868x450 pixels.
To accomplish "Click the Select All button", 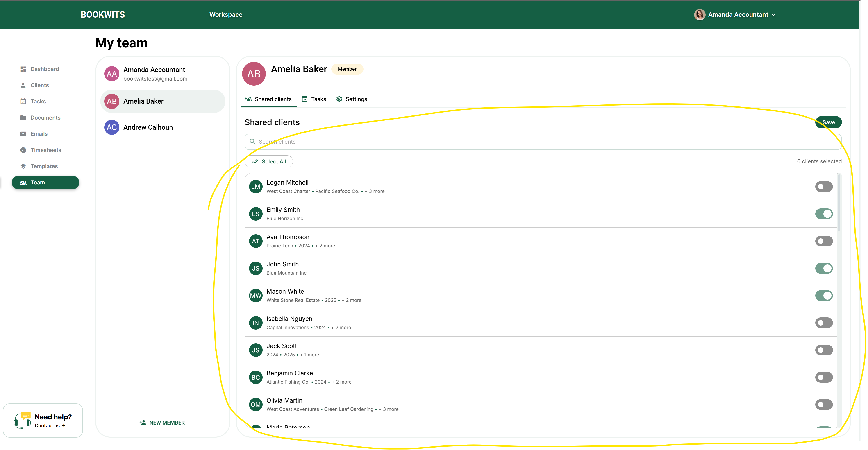I will [269, 161].
